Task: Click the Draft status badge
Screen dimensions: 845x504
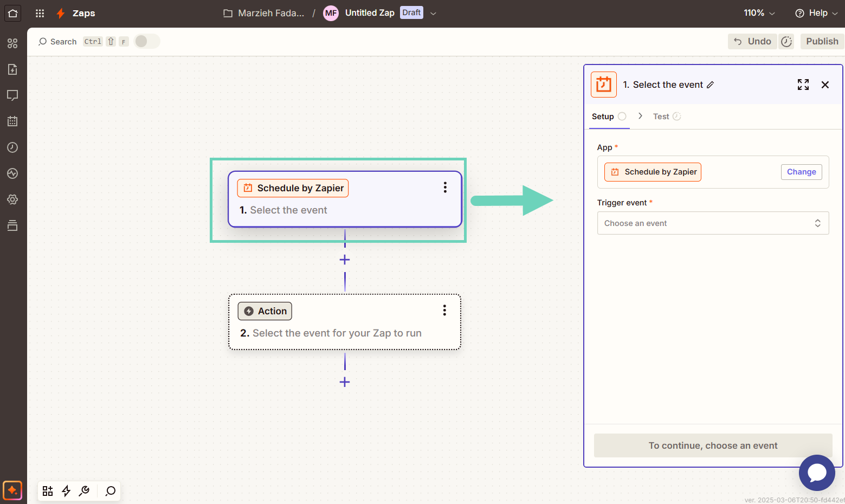Action: (411, 12)
